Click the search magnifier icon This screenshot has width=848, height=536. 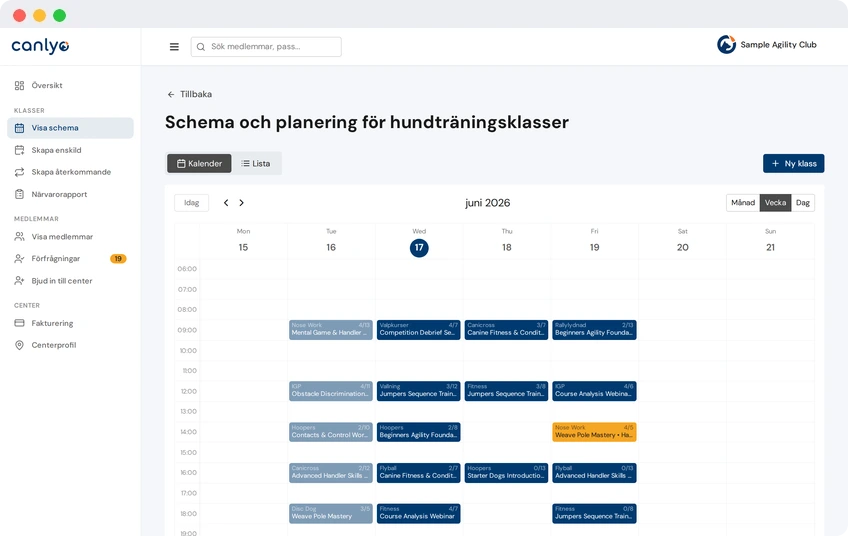pyautogui.click(x=201, y=47)
